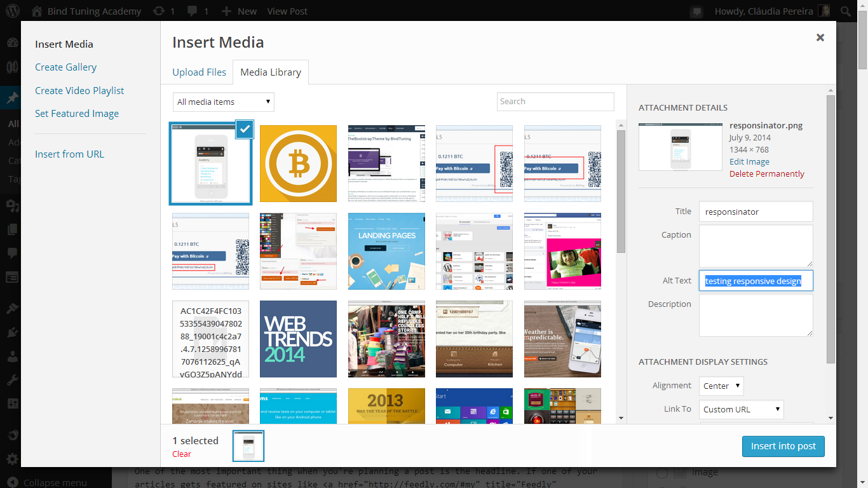Open the Link To dropdown
Viewport: 868px width, 488px height.
[x=742, y=409]
